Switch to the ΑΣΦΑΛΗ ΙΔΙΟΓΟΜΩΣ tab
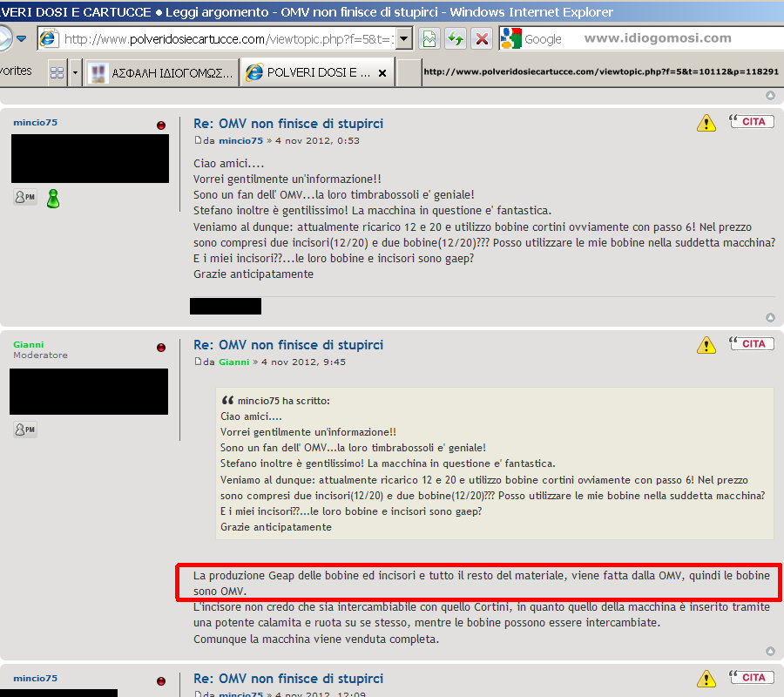784x697 pixels. (x=163, y=73)
